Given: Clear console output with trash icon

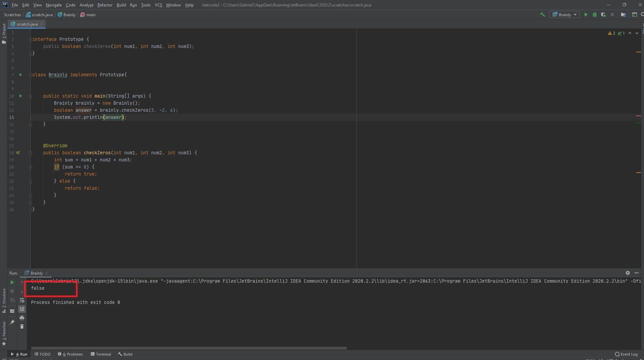Looking at the screenshot, I should point(22,327).
